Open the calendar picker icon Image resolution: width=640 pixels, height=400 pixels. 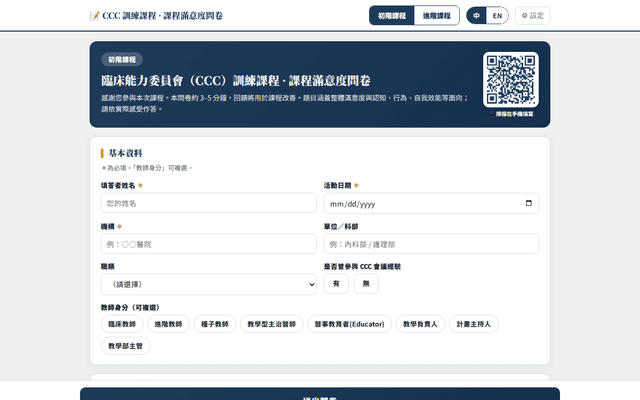(x=529, y=203)
